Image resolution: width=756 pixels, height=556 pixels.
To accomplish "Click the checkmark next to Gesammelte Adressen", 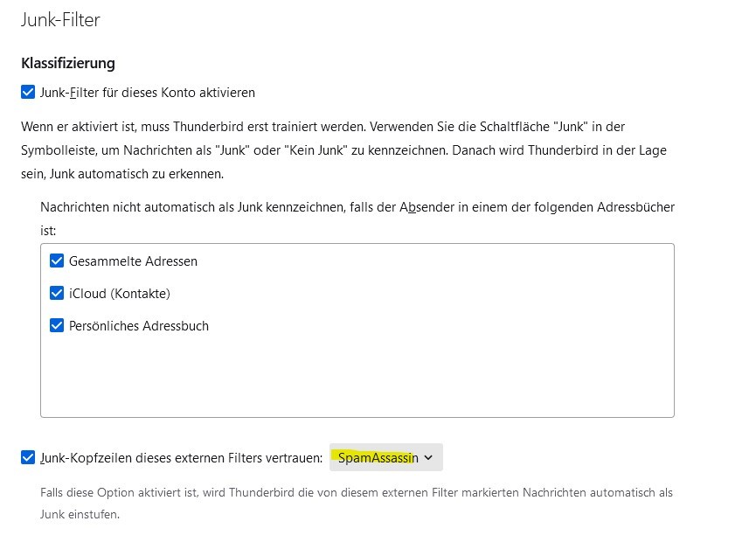I will (x=57, y=261).
